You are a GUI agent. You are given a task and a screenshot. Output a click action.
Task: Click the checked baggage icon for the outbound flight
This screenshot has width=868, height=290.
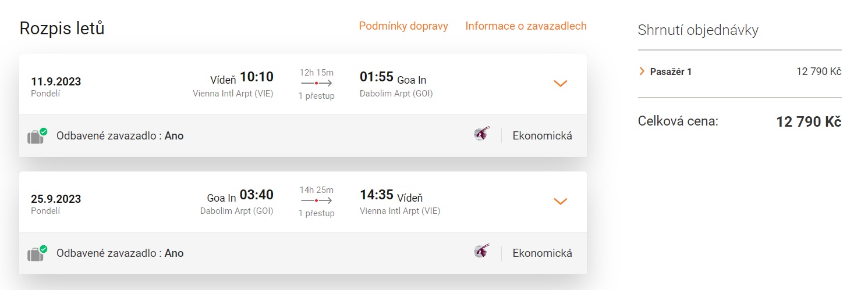[37, 137]
